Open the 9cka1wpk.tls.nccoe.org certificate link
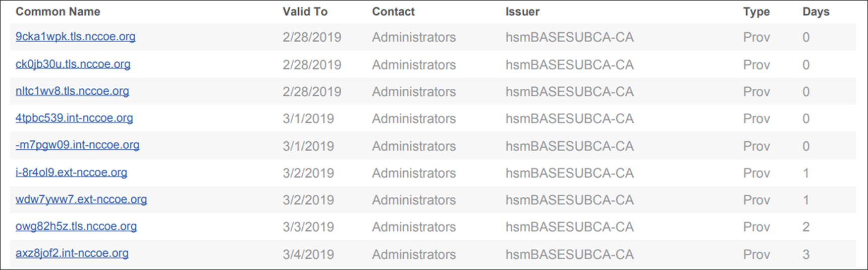868x270 pixels. coord(75,37)
